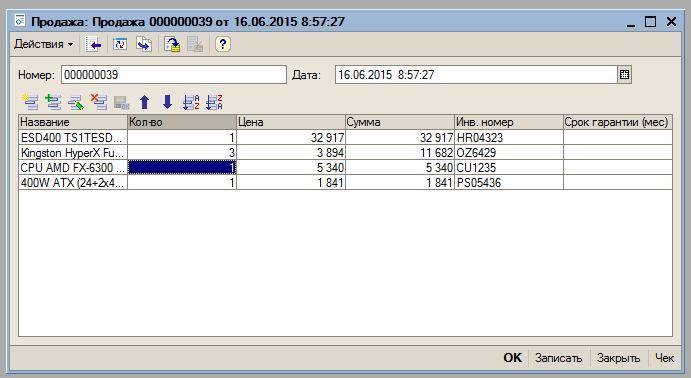This screenshot has width=691, height=378.
Task: Move the row up with the blue up arrow
Action: pyautogui.click(x=145, y=102)
